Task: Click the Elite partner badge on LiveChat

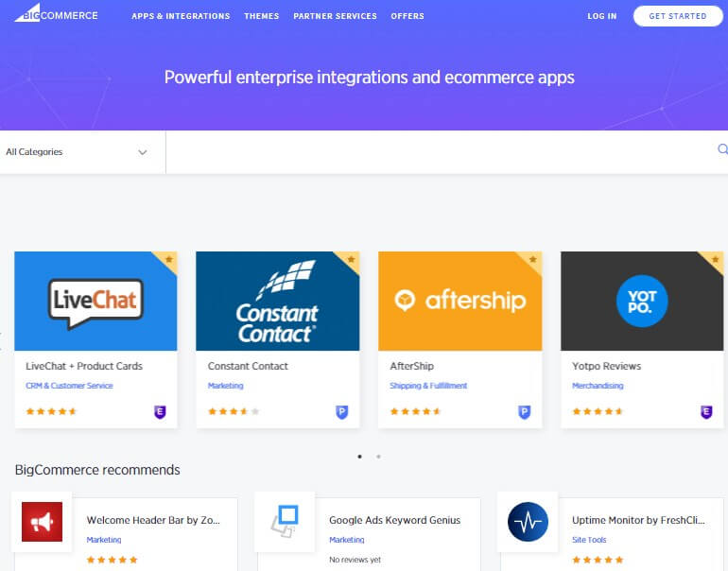Action: click(x=160, y=412)
